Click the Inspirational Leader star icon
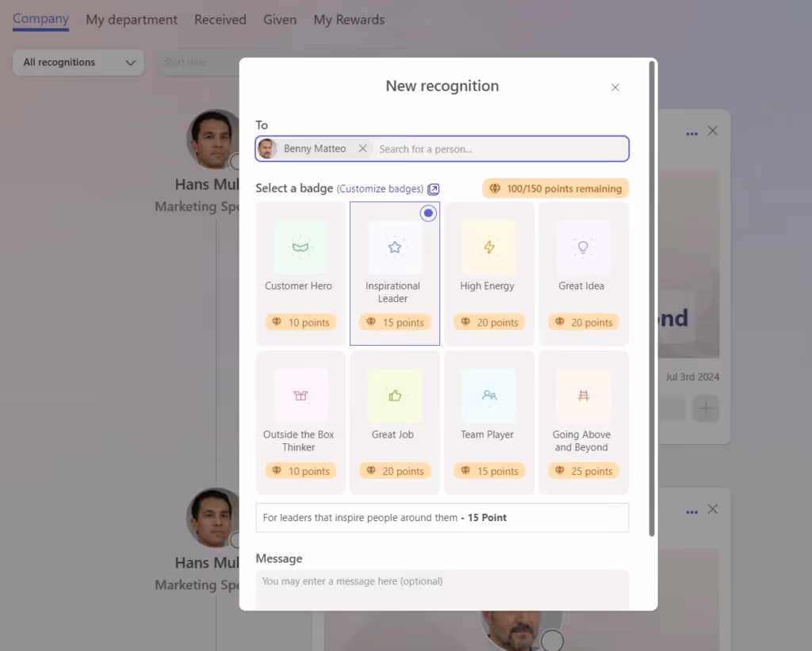Screen dimensions: 812x651 [x=395, y=247]
